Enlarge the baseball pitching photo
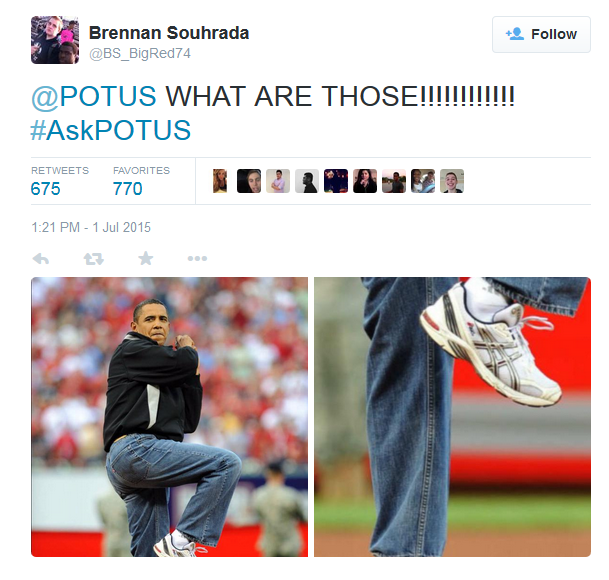Image resolution: width=609 pixels, height=580 pixels. (169, 417)
